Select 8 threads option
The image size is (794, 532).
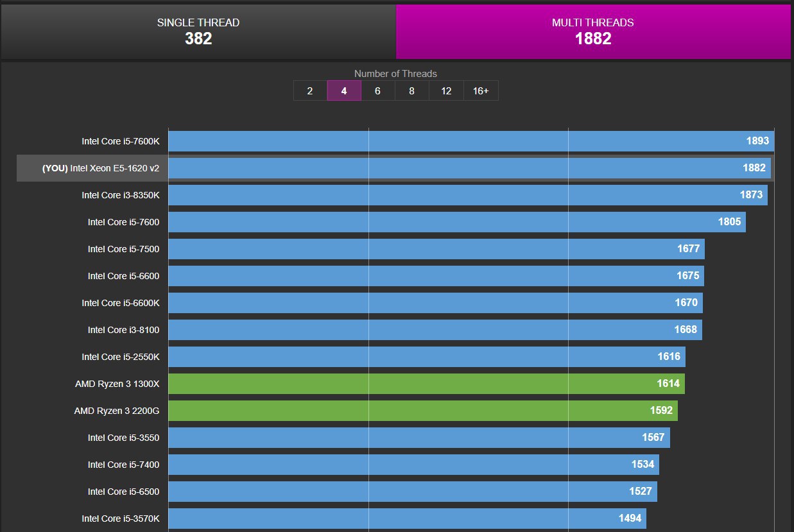412,90
